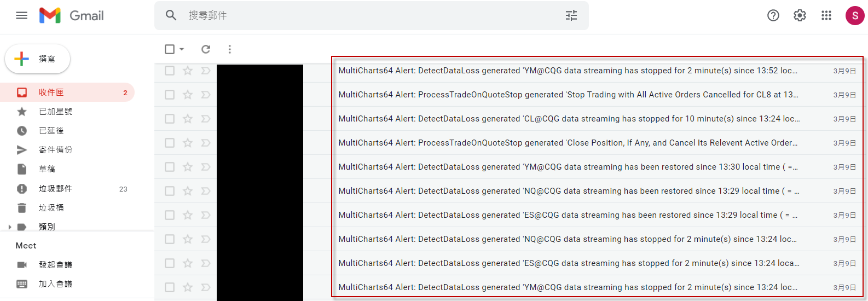Viewport: 868px width, 301px height.
Task: Mark CL@CQG stopped 13:24 email as important
Action: [x=206, y=119]
